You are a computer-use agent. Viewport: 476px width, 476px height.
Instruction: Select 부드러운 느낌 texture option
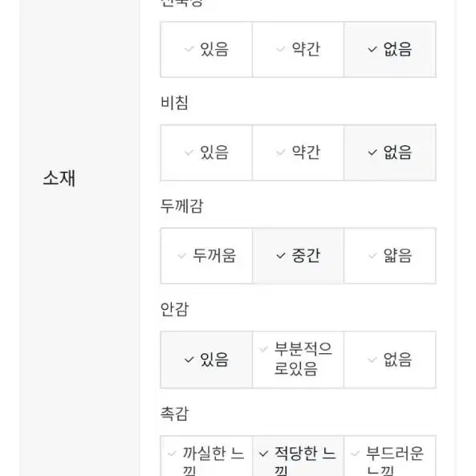coord(390,456)
